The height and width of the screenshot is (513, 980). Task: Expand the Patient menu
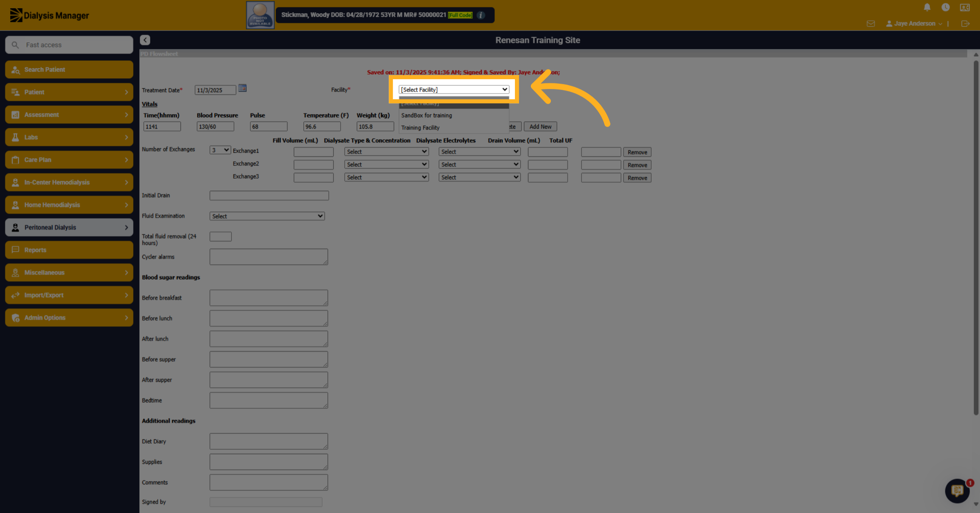point(69,92)
